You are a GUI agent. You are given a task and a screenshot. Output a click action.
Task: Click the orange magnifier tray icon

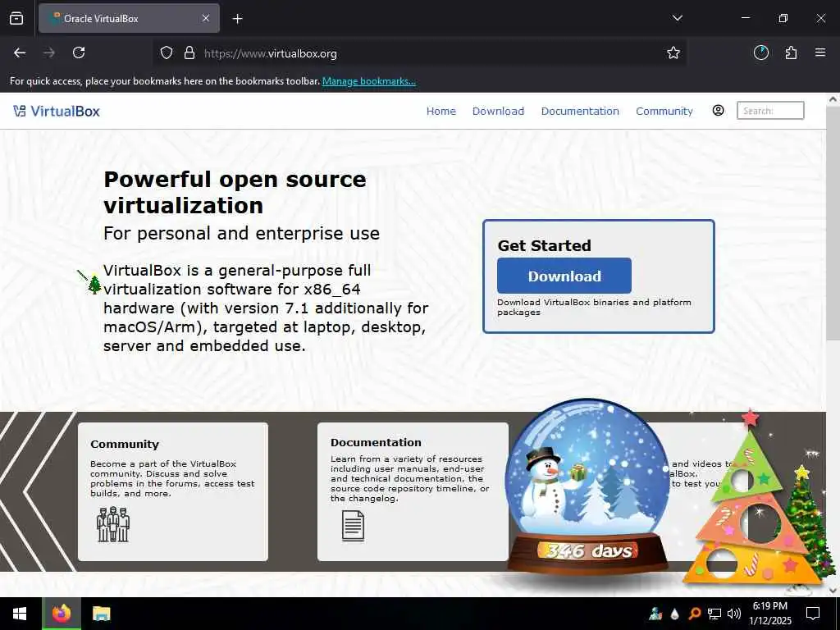(694, 614)
